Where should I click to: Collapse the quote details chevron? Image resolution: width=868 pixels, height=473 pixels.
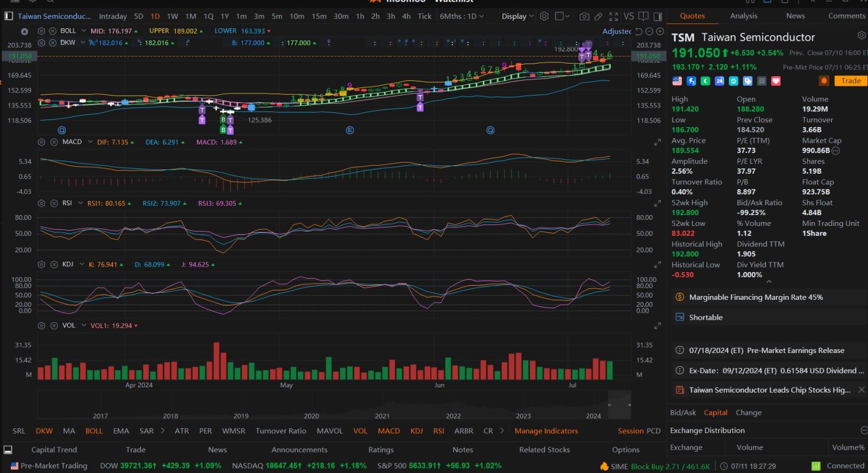pyautogui.click(x=769, y=282)
